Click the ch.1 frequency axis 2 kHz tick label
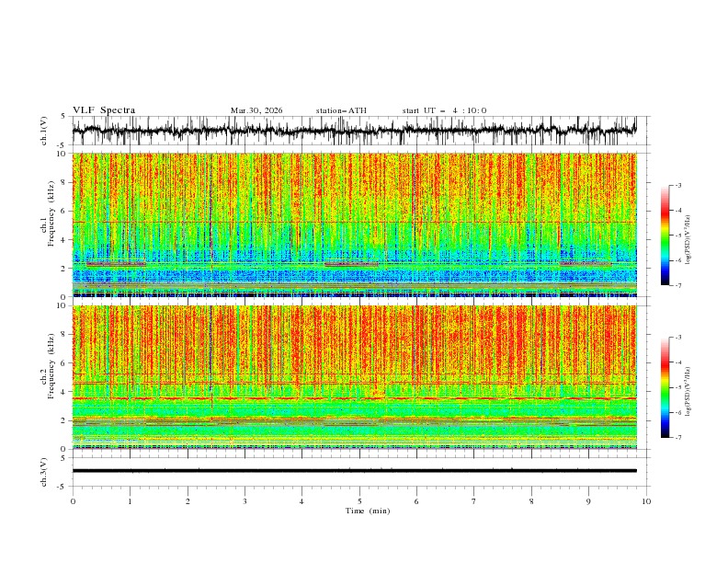Image resolution: width=728 pixels, height=563 pixels. pos(63,268)
